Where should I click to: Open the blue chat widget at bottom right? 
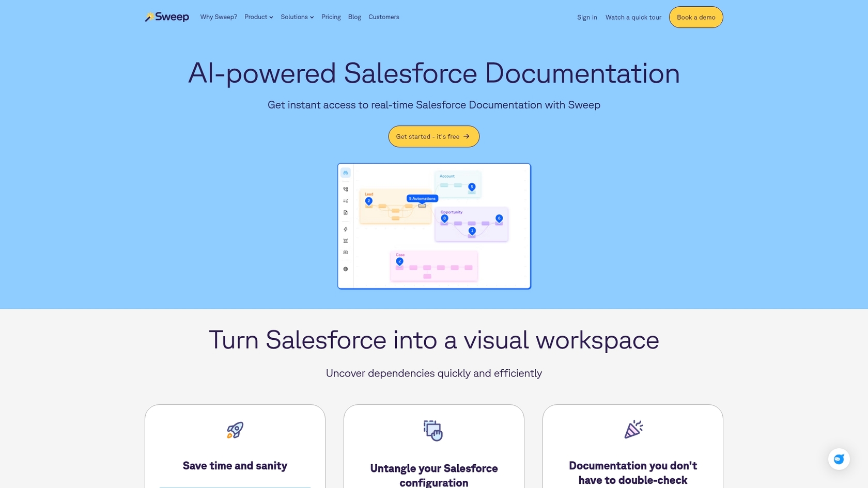(839, 459)
